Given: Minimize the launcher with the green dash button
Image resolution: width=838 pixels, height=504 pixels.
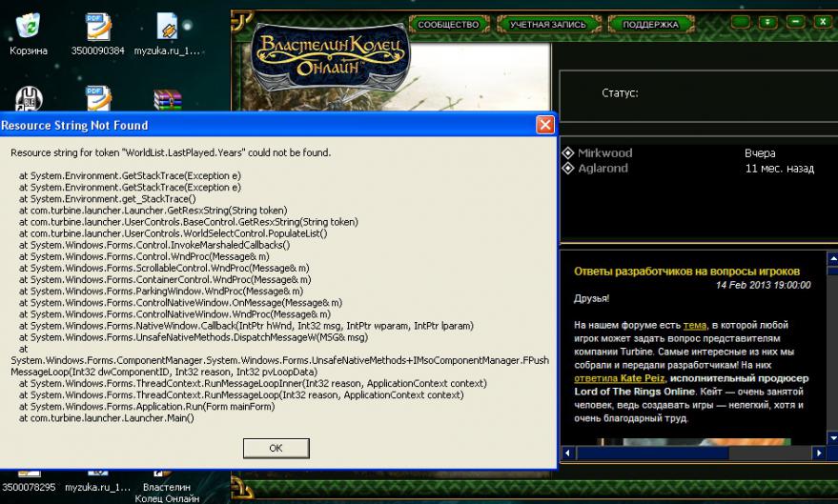Looking at the screenshot, I should [x=795, y=23].
